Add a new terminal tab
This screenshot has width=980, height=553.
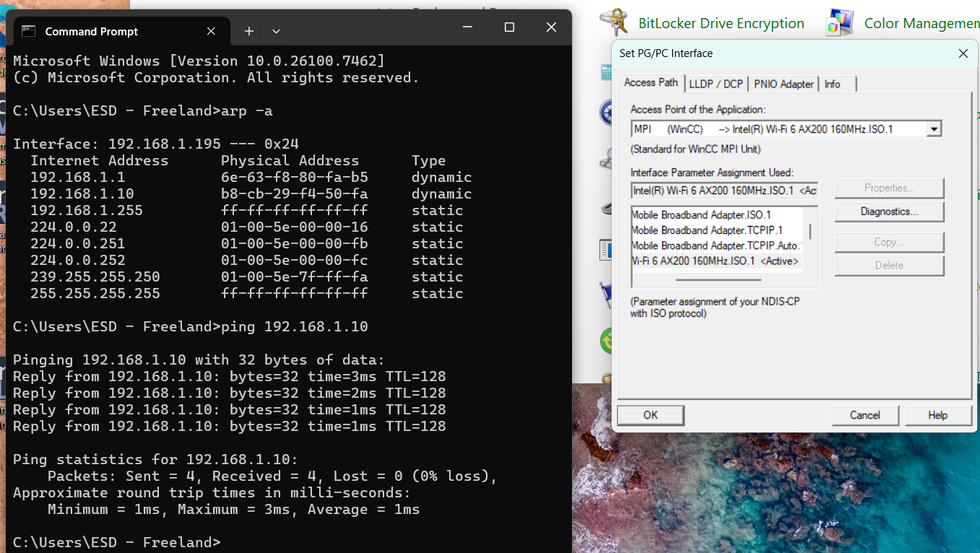pos(249,31)
